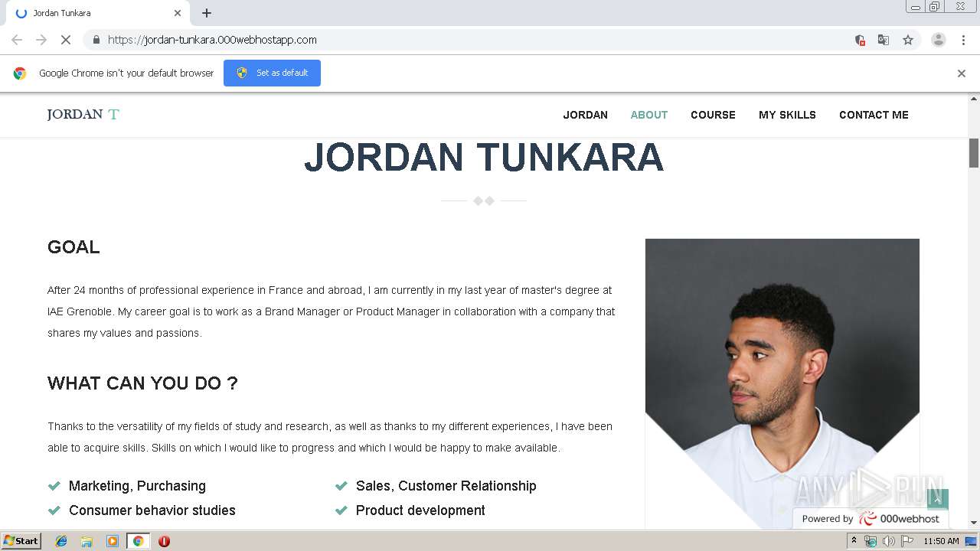Click the scroll-to-top arrow button

point(938,499)
